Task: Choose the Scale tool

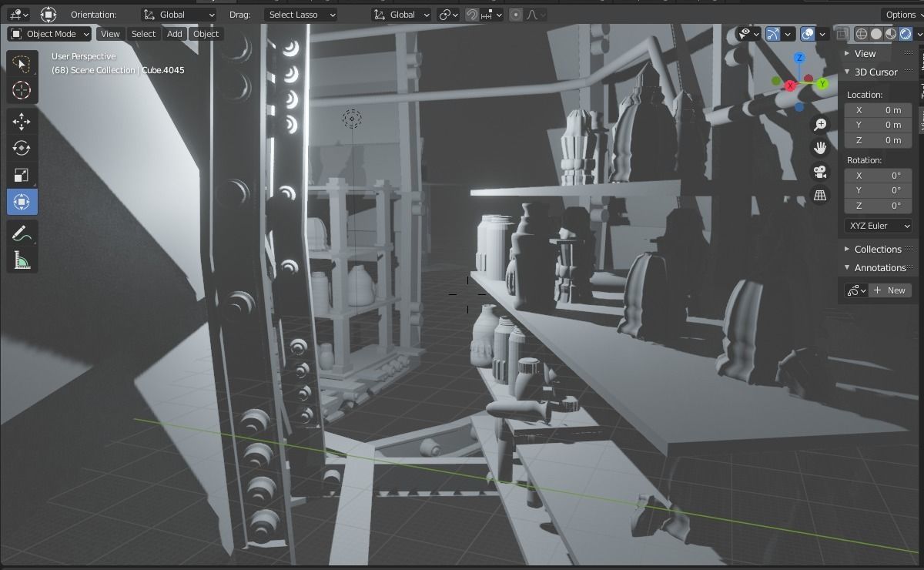Action: [22, 175]
